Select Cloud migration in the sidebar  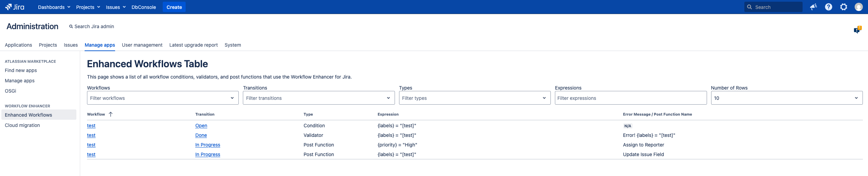pyautogui.click(x=22, y=125)
